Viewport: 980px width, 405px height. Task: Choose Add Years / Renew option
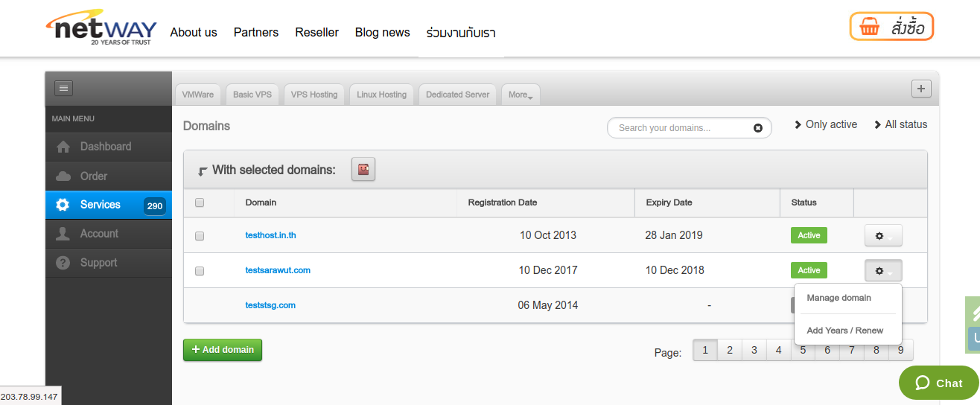point(845,331)
